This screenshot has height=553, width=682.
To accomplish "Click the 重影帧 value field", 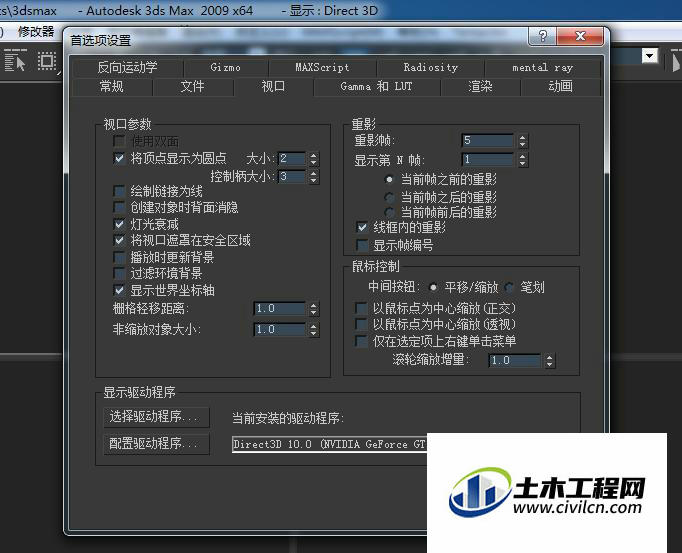I will 488,141.
